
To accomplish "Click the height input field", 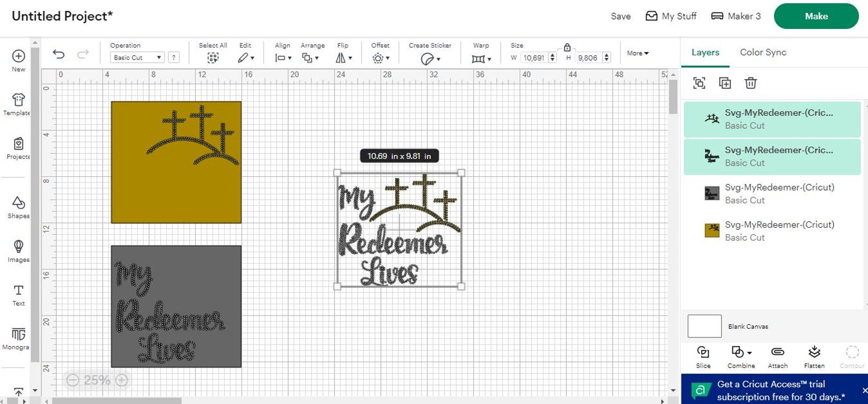I will (588, 57).
